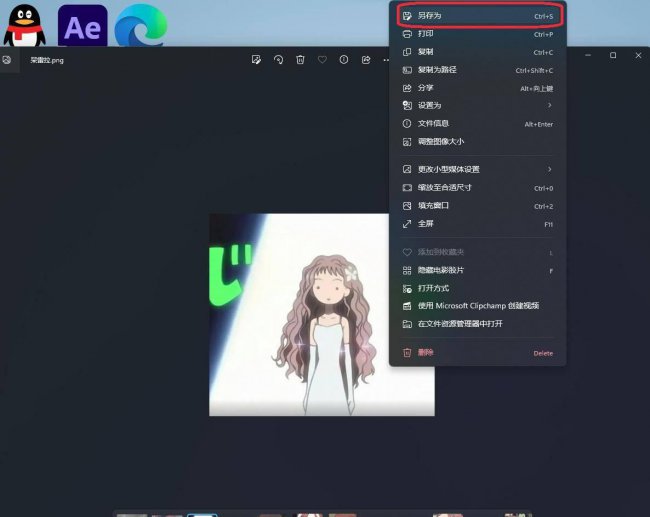Screen dimensions: 650x517
Task: Select 复制 (Copy) menu entry
Action: tap(478, 52)
